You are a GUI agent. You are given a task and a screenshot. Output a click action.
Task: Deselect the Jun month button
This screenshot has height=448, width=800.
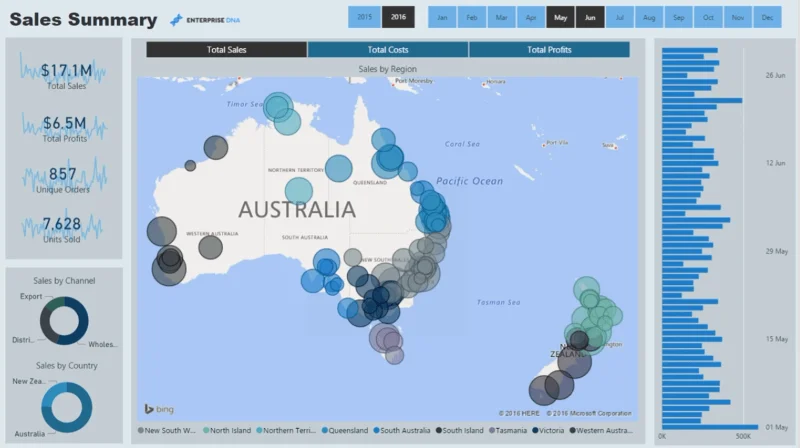point(590,17)
